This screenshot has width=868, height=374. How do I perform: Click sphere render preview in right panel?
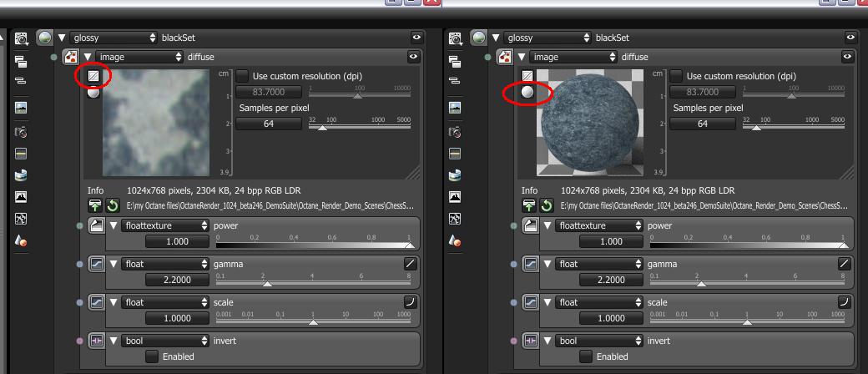pyautogui.click(x=589, y=123)
